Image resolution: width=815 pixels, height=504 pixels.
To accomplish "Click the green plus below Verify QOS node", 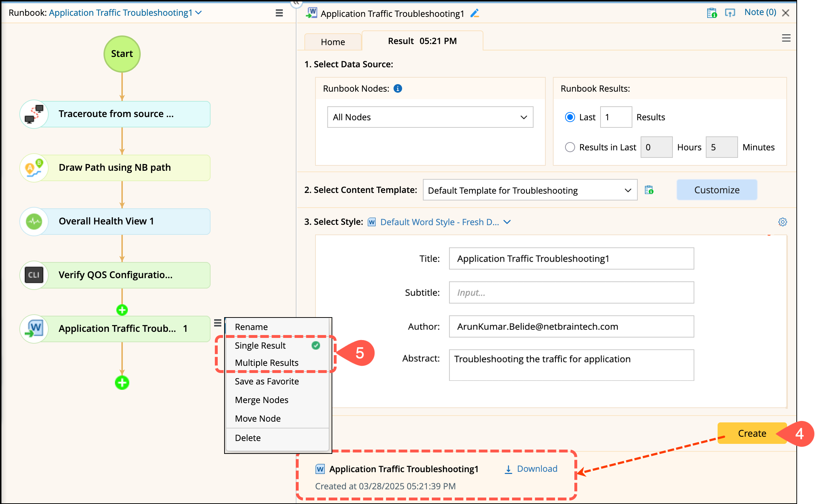I will [x=122, y=310].
